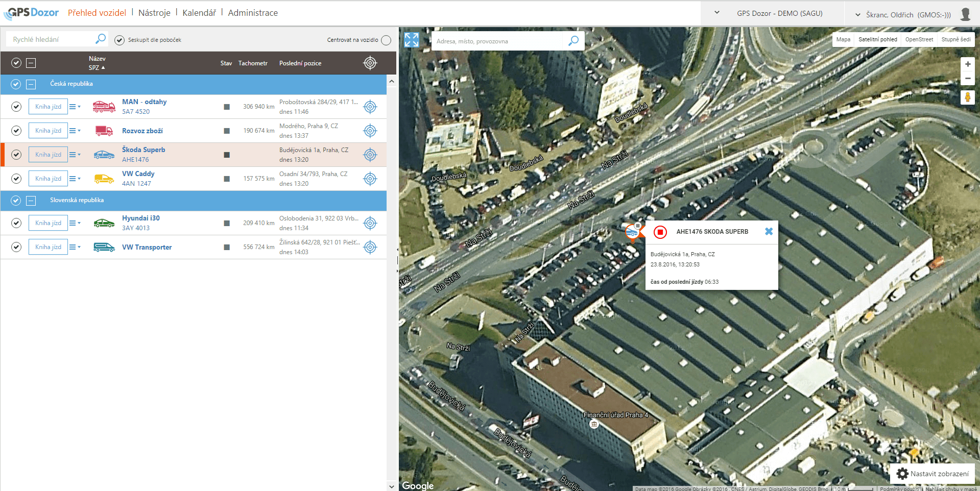Uncheck the Rozvoz zboží vehicle checkbox
Viewport: 980px width, 491px height.
pyautogui.click(x=16, y=131)
